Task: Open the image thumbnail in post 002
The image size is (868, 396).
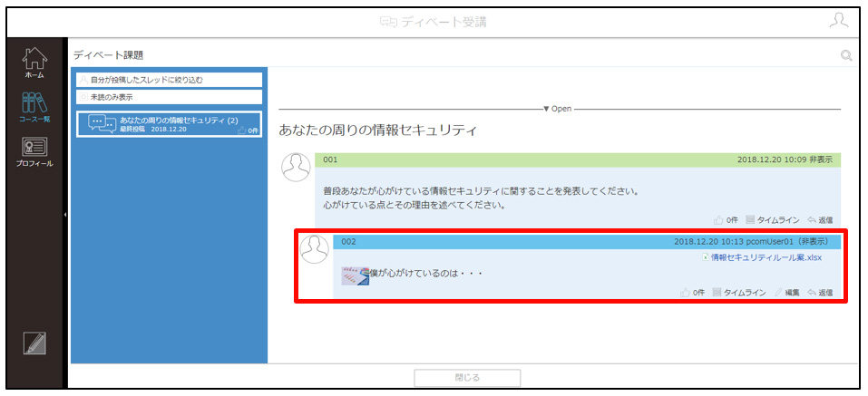Action: 356,275
